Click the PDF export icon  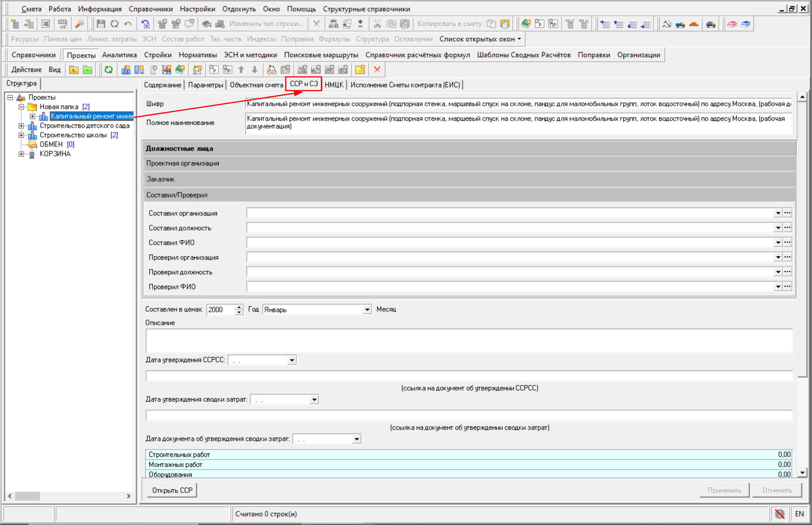pyautogui.click(x=62, y=24)
